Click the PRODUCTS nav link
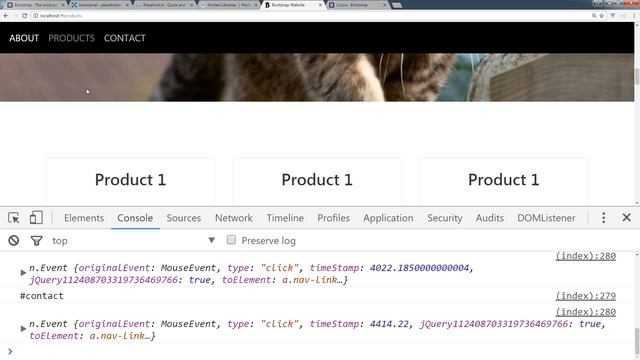640x360 pixels. click(71, 38)
